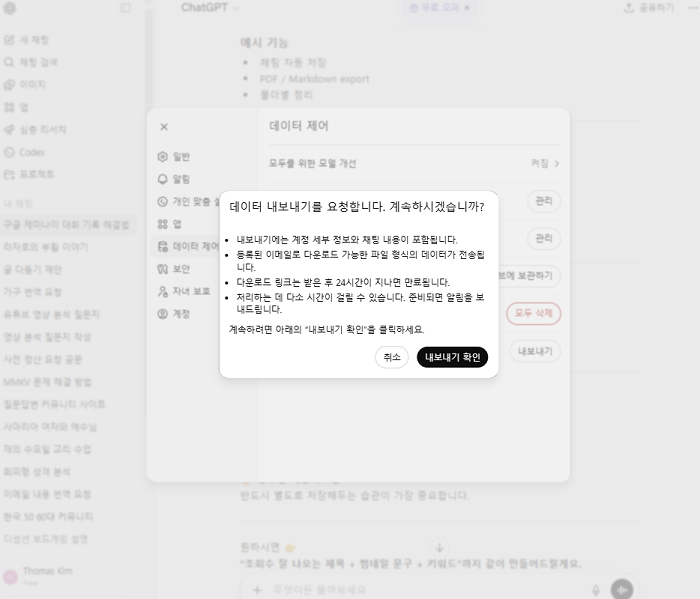
Task: Open chat 회피형 성격 분석
Action: click(x=69, y=472)
